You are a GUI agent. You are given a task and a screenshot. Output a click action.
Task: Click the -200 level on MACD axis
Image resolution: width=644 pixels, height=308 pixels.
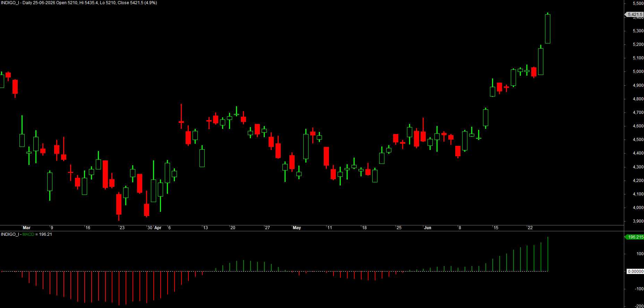pyautogui.click(x=639, y=306)
